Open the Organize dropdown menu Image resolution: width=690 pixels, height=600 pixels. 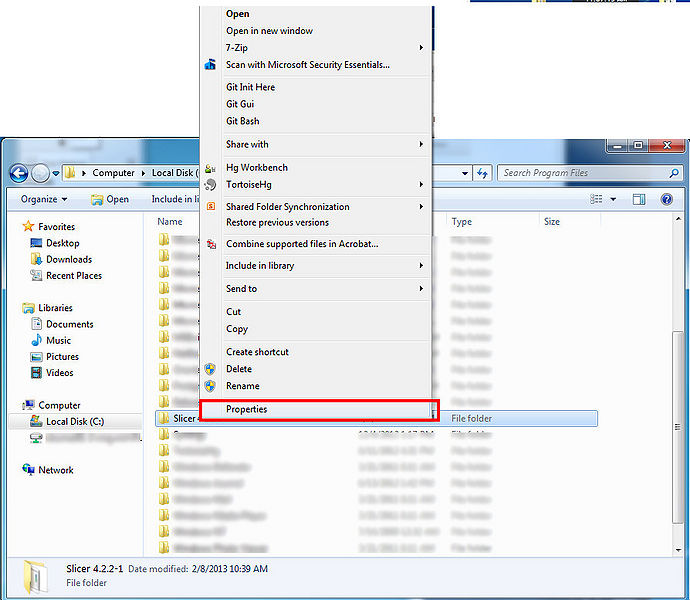pos(43,199)
